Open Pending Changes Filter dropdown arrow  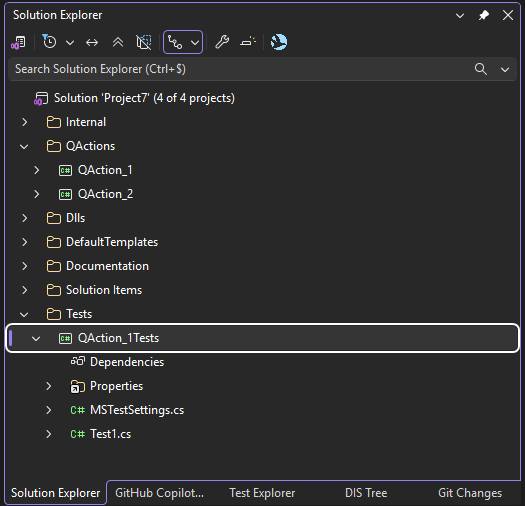tap(70, 43)
